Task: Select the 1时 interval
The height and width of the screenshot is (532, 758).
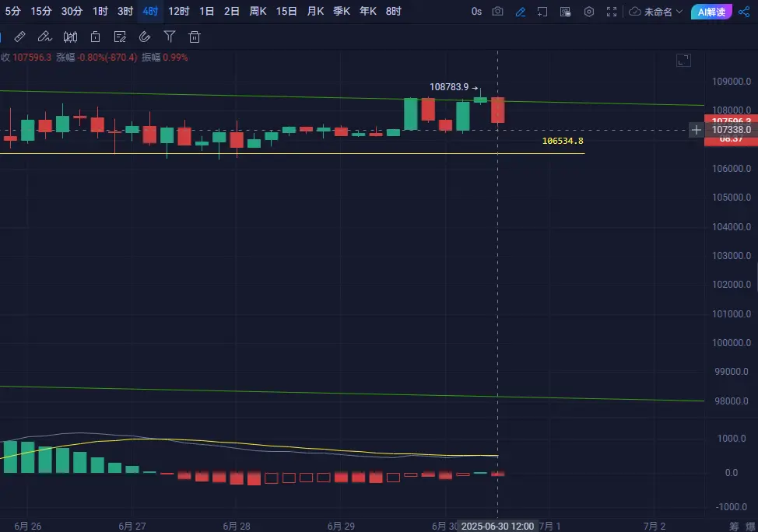Action: [100, 11]
